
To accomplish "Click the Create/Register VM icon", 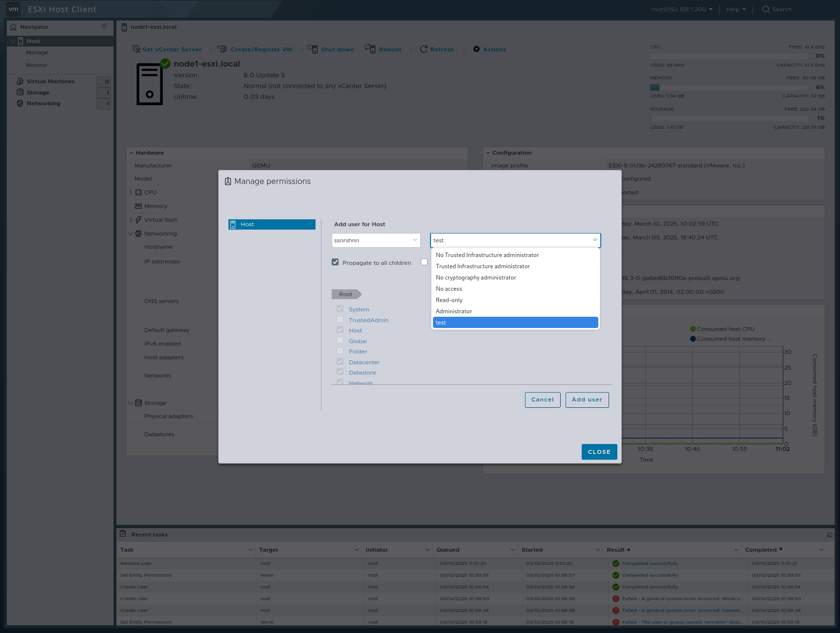I will 222,49.
